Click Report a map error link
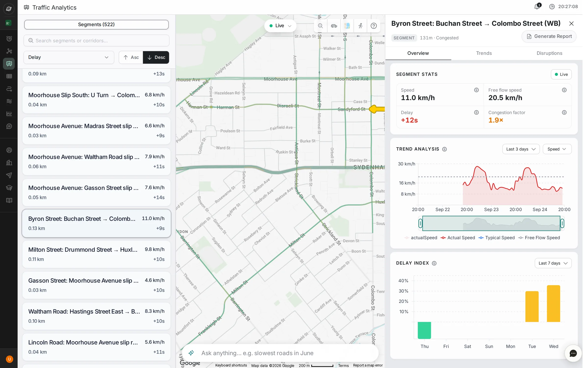 pos(368,365)
